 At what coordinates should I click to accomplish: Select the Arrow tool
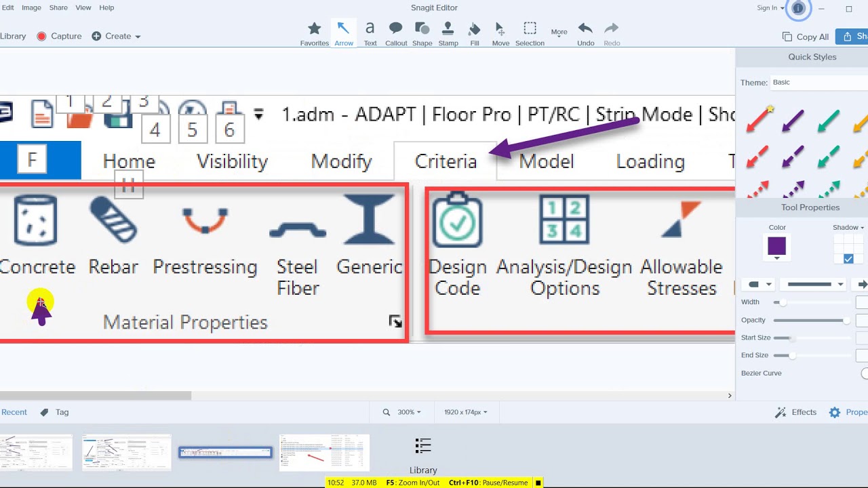(343, 34)
